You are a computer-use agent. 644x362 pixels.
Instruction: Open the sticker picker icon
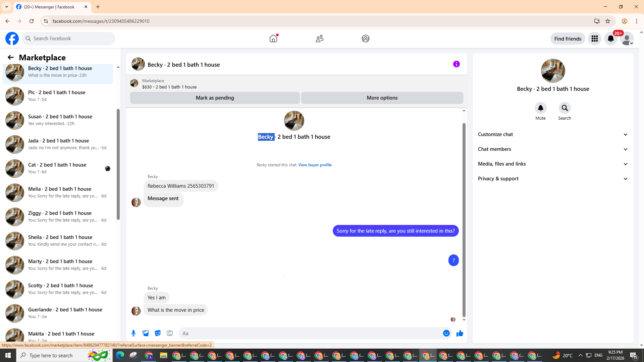(158, 333)
